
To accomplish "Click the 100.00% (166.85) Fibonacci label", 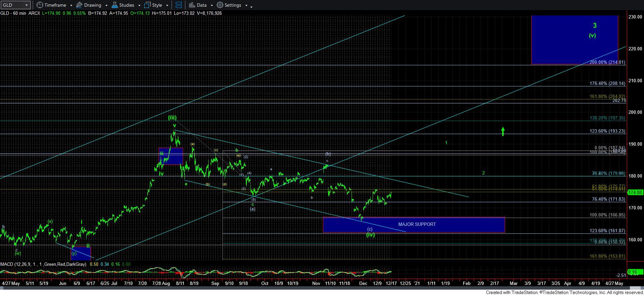I will tap(607, 215).
